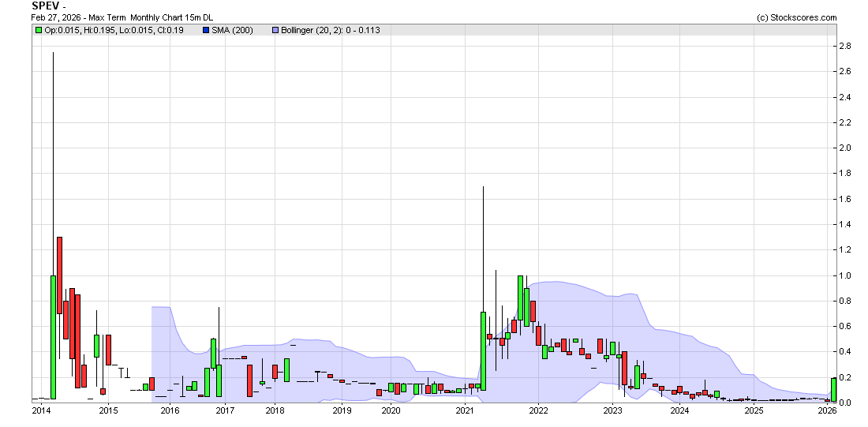The image size is (868, 427).
Task: Click the red 2014 candle topping at 1.3
Action: [x=59, y=275]
